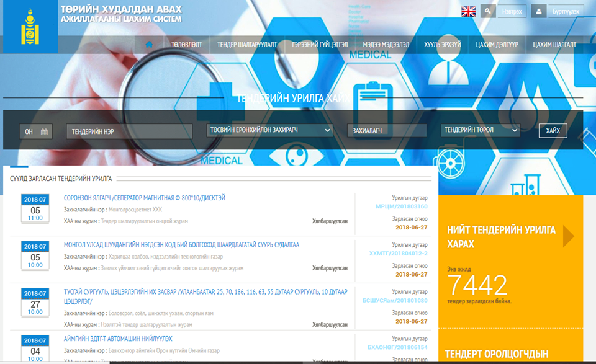Screen dimensions: 596x364
Task: Click the user icon beside Бүртгүүлэх
Action: [539, 11]
